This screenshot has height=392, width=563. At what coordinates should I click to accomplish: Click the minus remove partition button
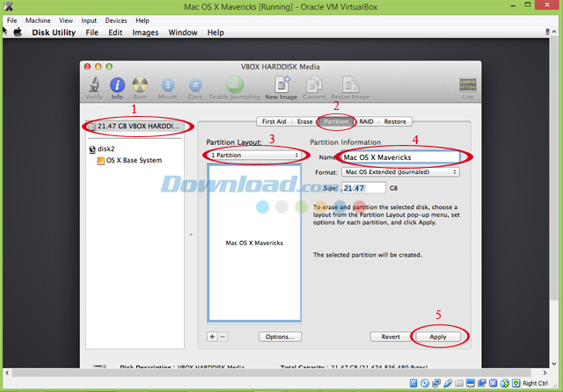(223, 337)
